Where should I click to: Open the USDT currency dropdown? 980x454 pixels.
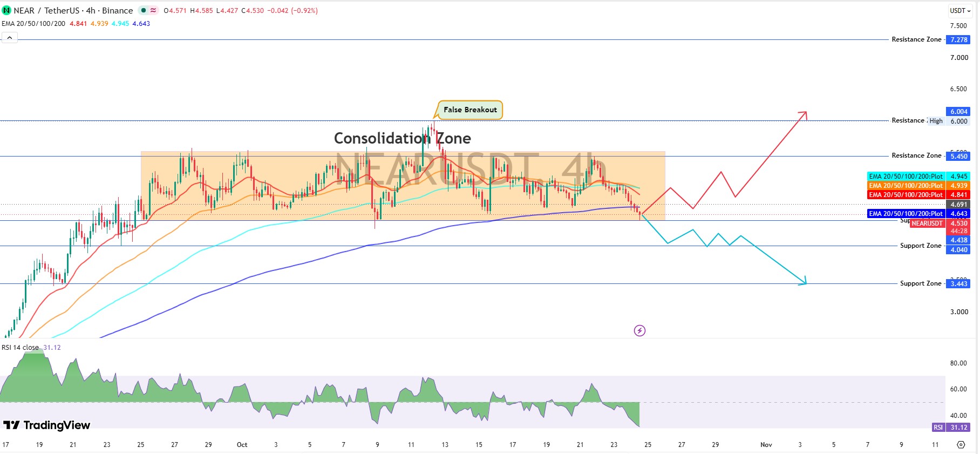coord(961,10)
